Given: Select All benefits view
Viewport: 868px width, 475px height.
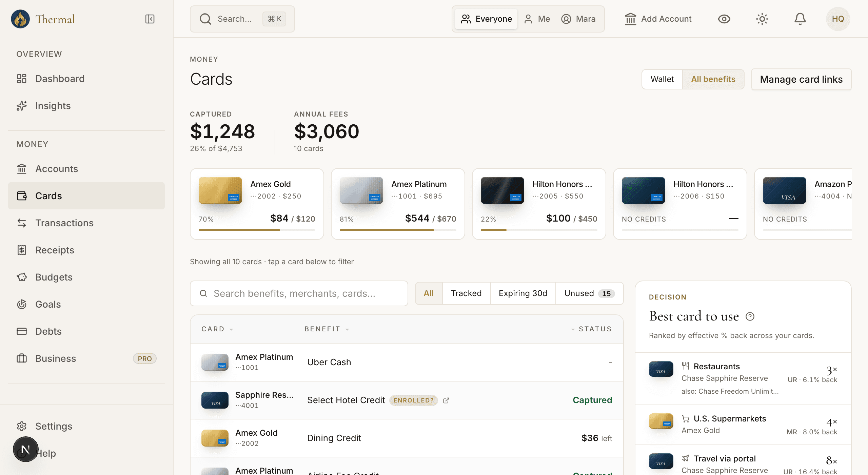Looking at the screenshot, I should pyautogui.click(x=713, y=79).
